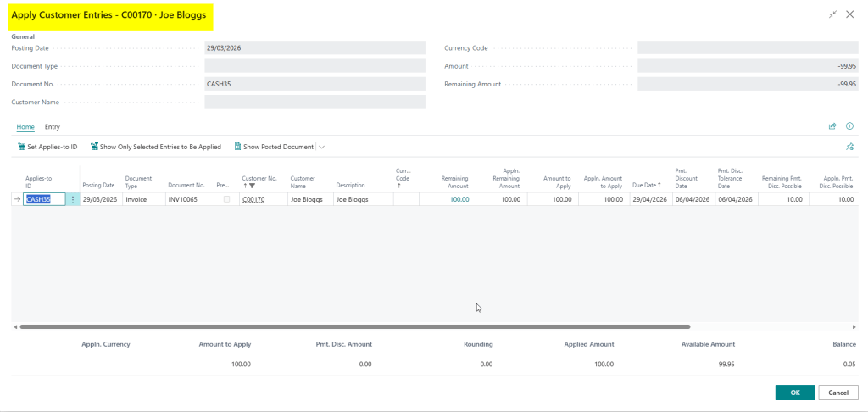Expand the Show Posted Document dropdown arrow

click(x=321, y=147)
